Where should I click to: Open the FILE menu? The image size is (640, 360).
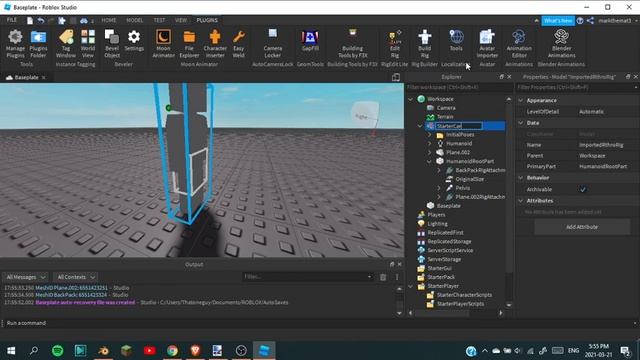tap(12, 20)
